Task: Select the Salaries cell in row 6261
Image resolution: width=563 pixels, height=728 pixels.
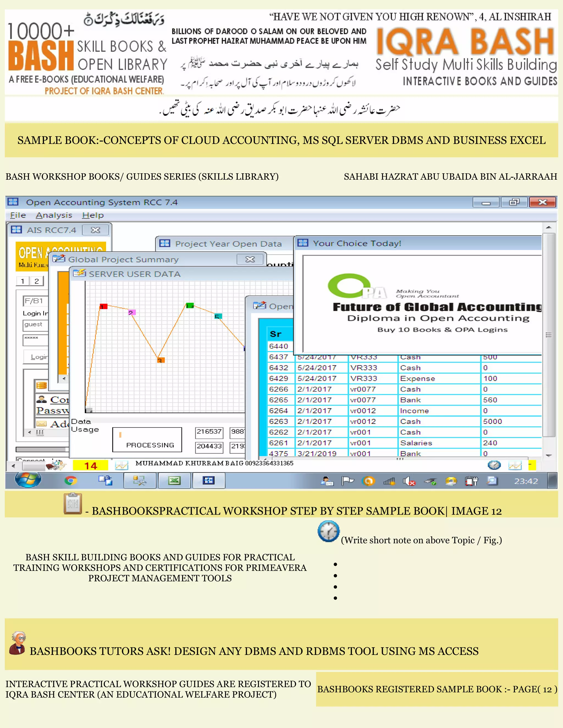Action: [439, 443]
